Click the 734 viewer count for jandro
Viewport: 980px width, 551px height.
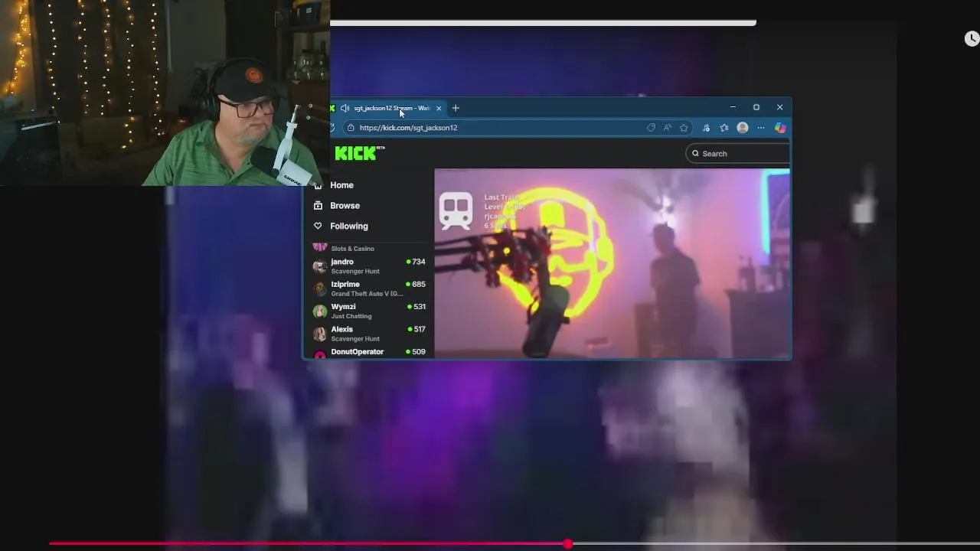418,262
